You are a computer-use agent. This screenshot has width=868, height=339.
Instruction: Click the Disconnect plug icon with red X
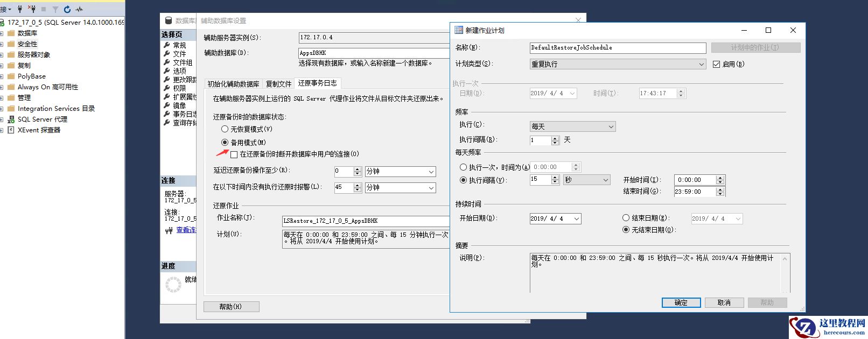click(32, 9)
